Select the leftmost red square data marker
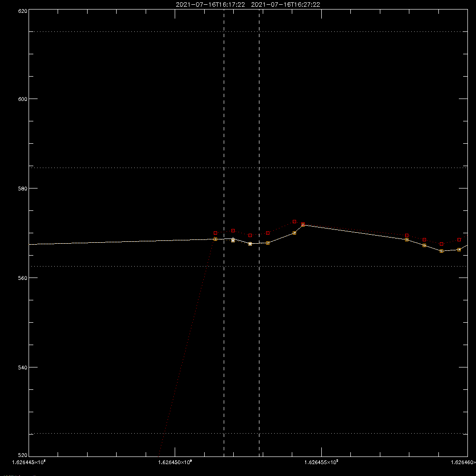The image size is (476, 476). [216, 233]
